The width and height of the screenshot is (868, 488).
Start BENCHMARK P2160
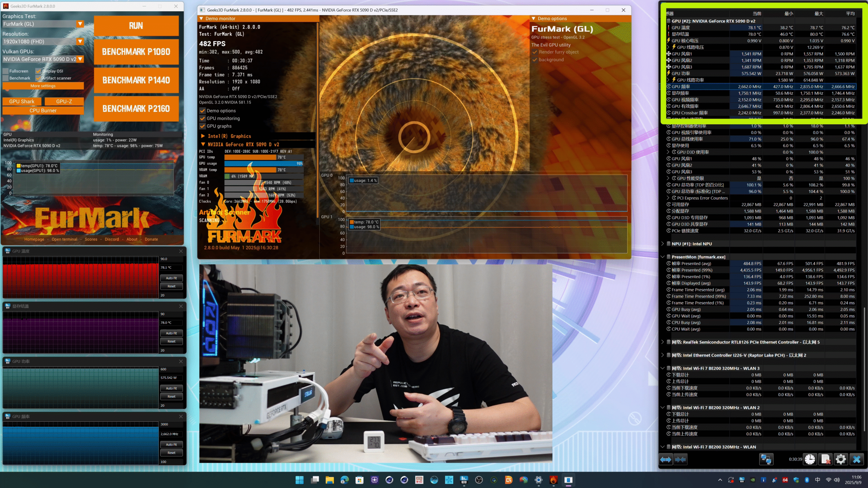point(136,109)
